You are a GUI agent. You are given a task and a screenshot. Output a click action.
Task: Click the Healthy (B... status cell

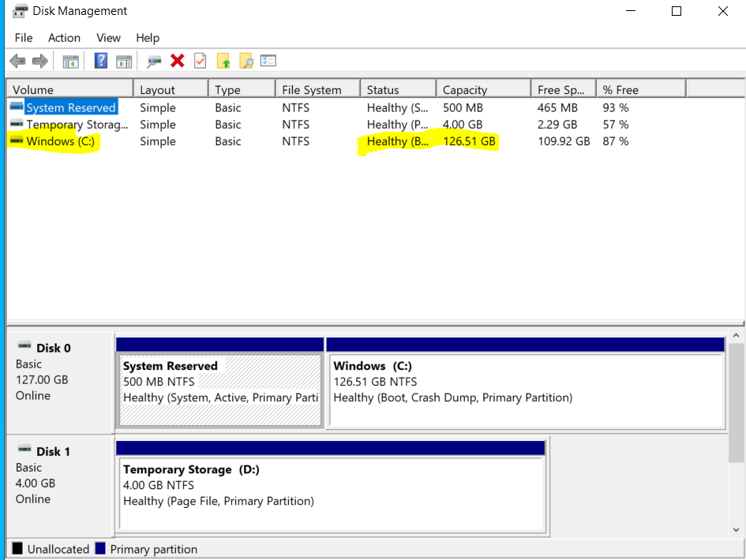[x=398, y=141]
